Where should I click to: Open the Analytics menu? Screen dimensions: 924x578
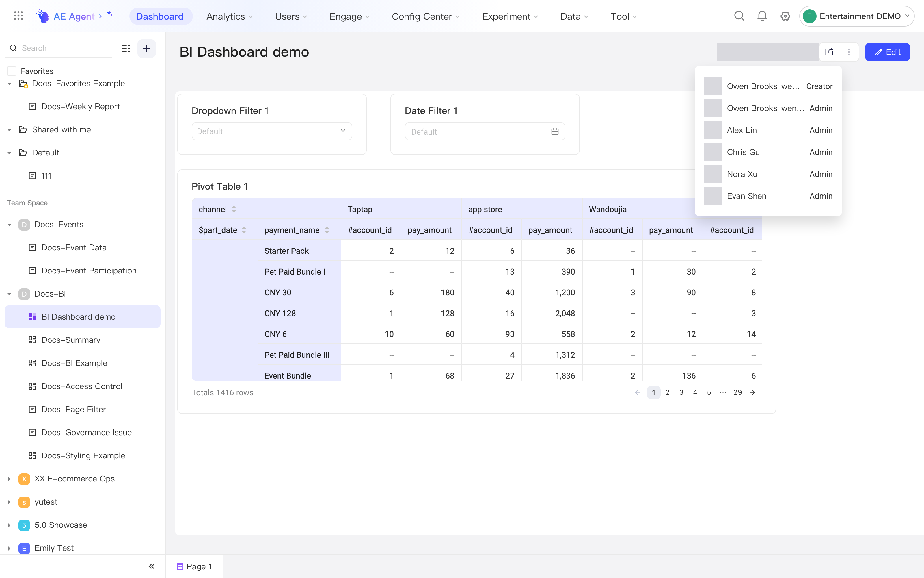[x=230, y=16]
